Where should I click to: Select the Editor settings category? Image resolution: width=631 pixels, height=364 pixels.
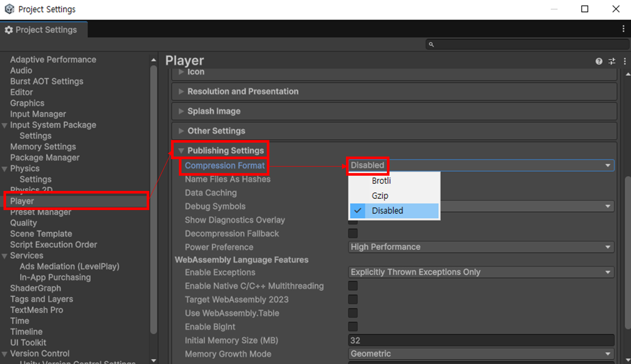[x=22, y=92]
